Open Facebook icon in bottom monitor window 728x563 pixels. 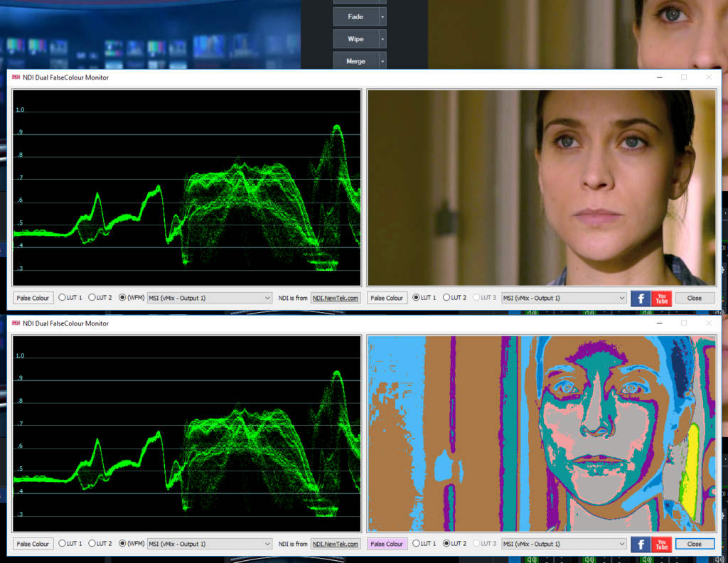click(641, 545)
